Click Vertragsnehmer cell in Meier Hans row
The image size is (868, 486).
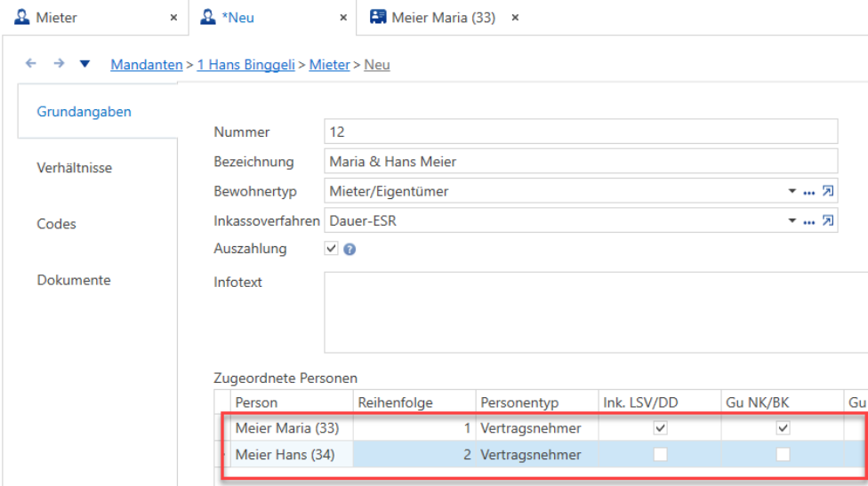(537, 455)
